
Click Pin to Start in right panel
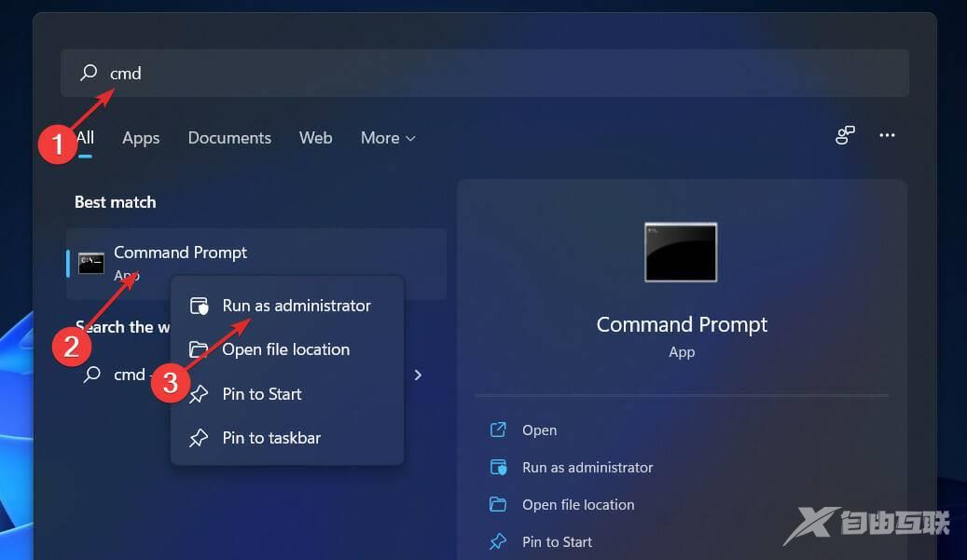coord(557,542)
